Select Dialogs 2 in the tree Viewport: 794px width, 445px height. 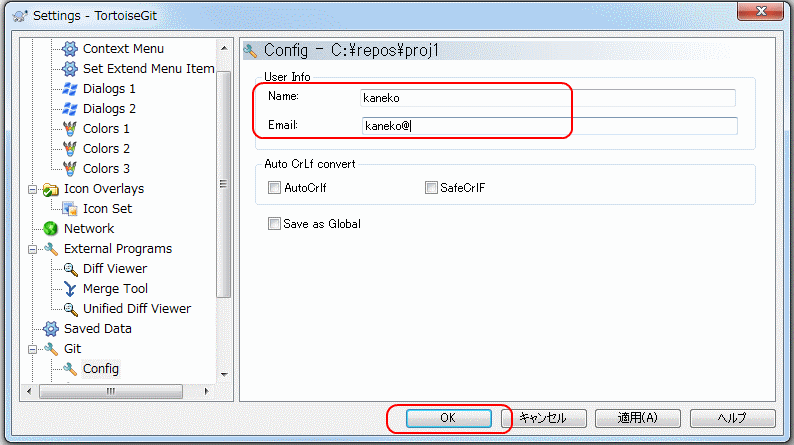coord(109,108)
